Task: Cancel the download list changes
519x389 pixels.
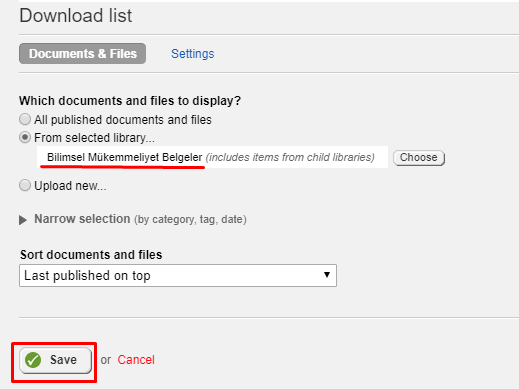Action: click(x=136, y=360)
